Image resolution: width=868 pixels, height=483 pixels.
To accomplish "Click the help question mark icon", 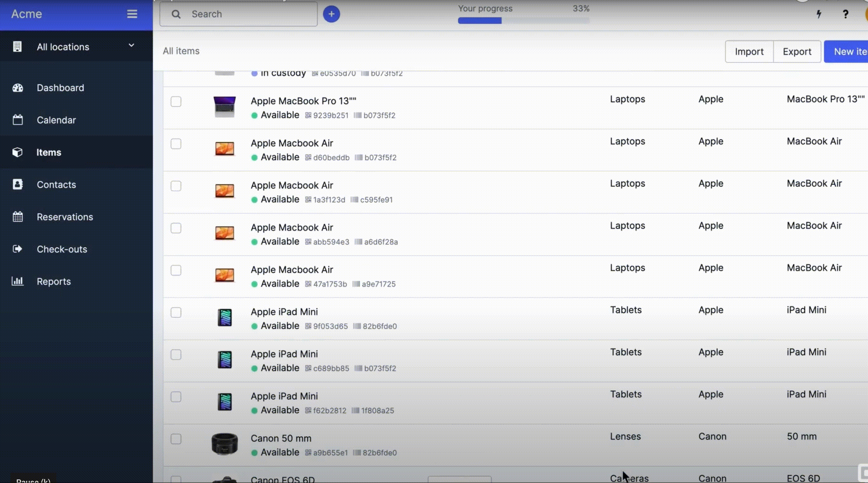I will [845, 14].
